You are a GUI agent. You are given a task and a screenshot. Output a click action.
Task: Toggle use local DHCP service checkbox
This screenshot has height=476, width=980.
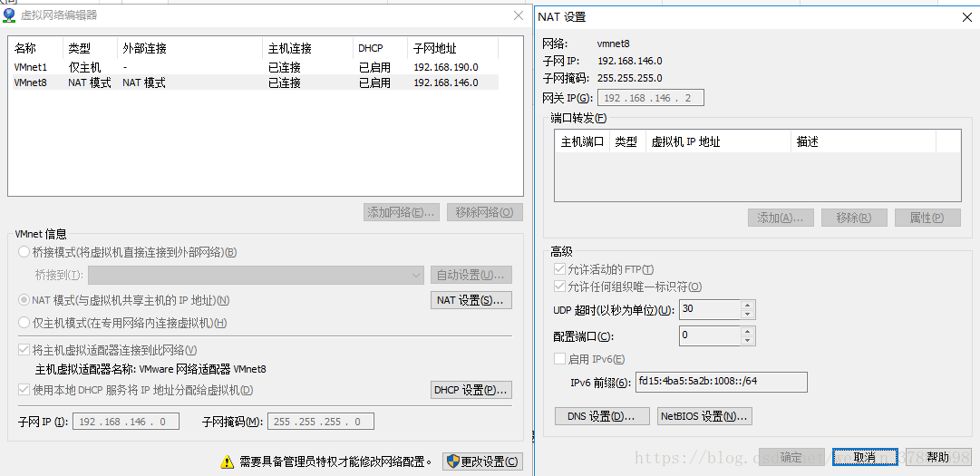[x=24, y=390]
